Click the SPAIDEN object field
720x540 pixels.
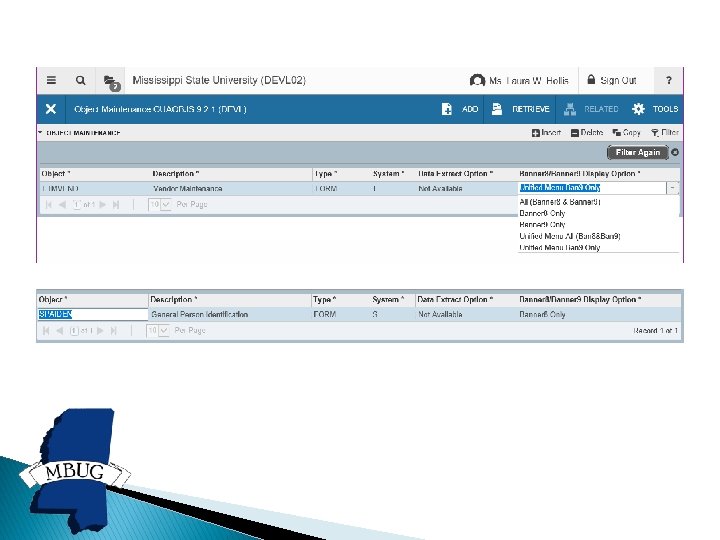pyautogui.click(x=92, y=314)
